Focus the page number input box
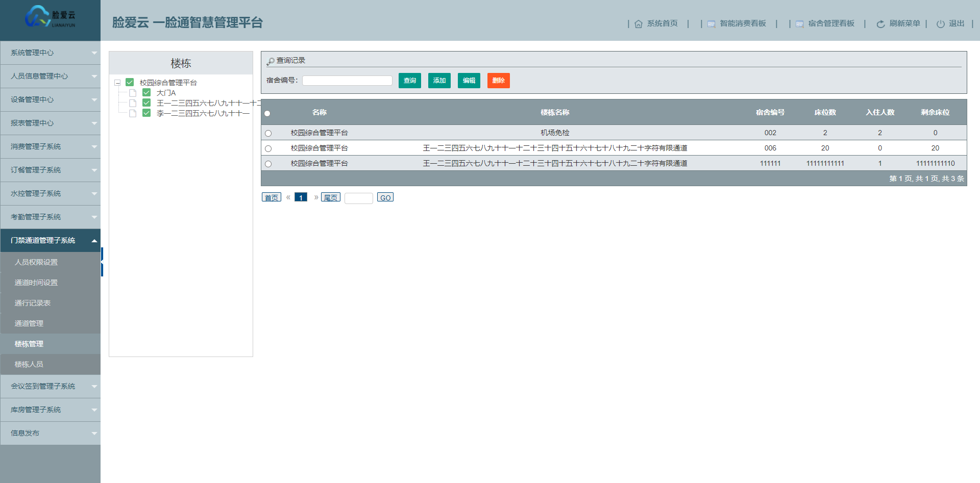980x483 pixels. (x=359, y=198)
